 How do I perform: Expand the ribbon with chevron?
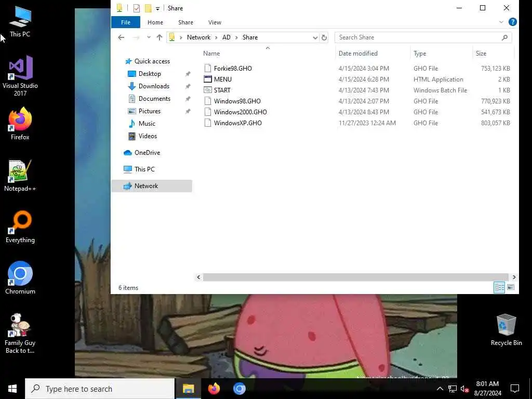pos(501,22)
